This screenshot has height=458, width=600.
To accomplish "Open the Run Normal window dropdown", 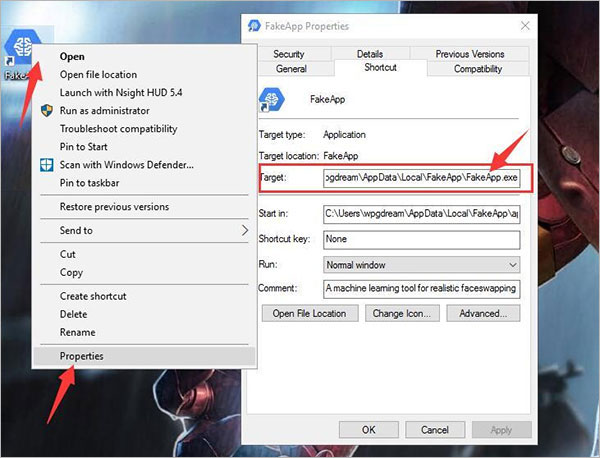I will pyautogui.click(x=422, y=265).
